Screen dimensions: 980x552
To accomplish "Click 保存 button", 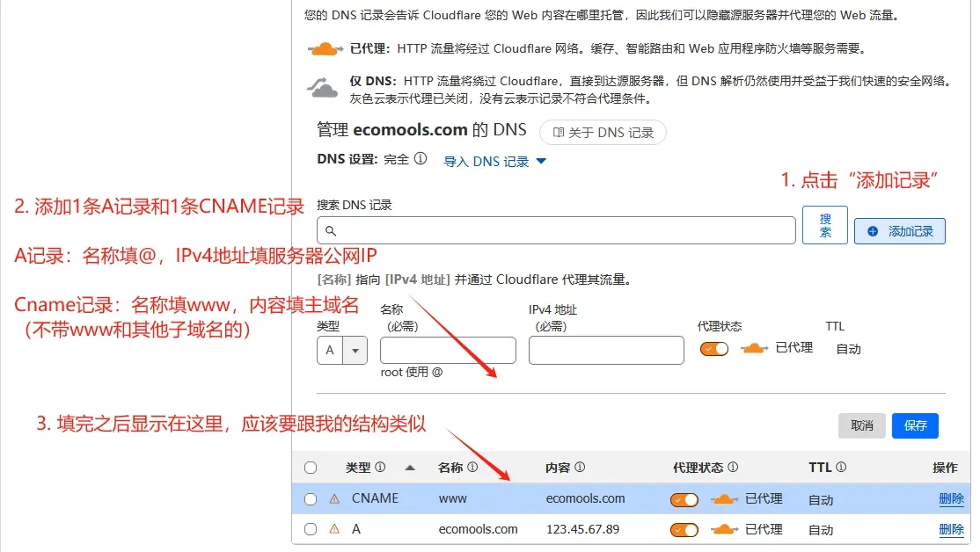I will [915, 425].
